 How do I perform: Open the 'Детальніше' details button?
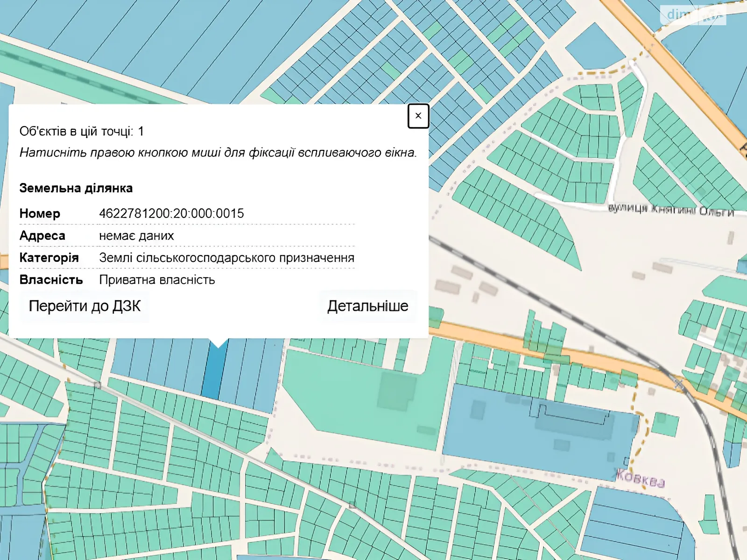coord(367,306)
